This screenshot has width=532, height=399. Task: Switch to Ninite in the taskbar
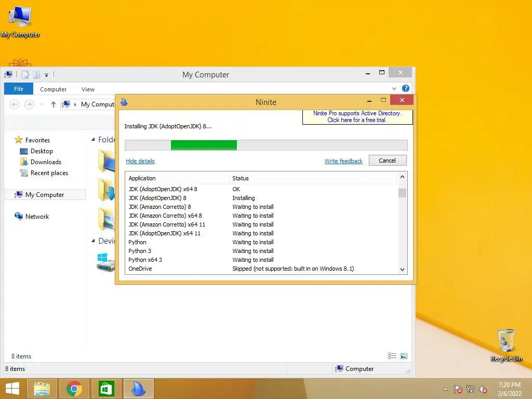coord(138,389)
